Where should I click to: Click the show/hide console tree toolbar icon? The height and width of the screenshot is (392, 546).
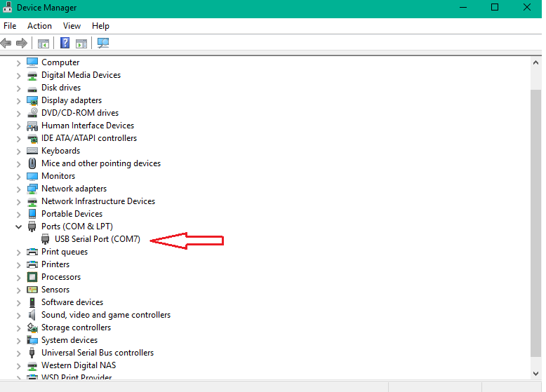pos(44,43)
